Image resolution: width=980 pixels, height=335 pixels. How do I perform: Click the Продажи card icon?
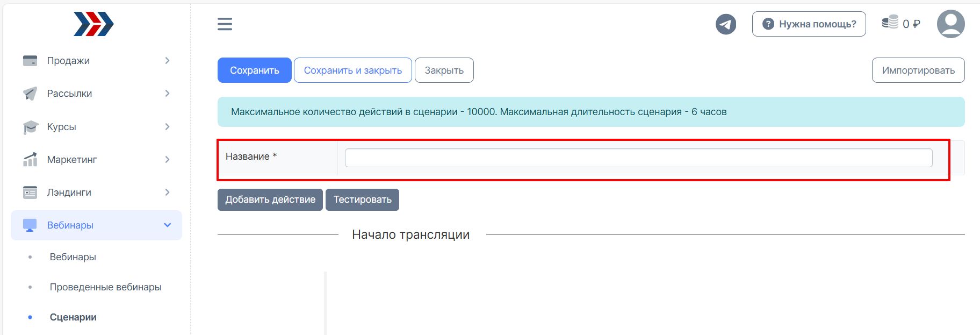pyautogui.click(x=30, y=61)
